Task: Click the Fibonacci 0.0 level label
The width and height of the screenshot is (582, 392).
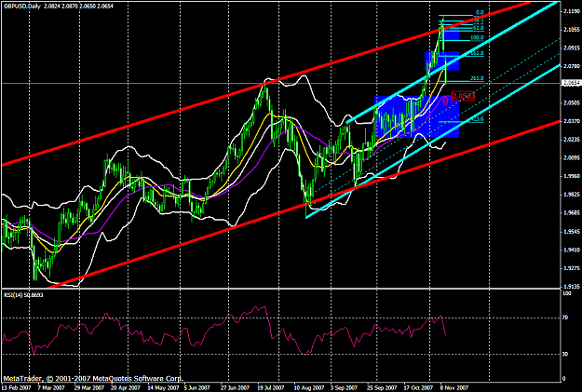Action: (480, 13)
